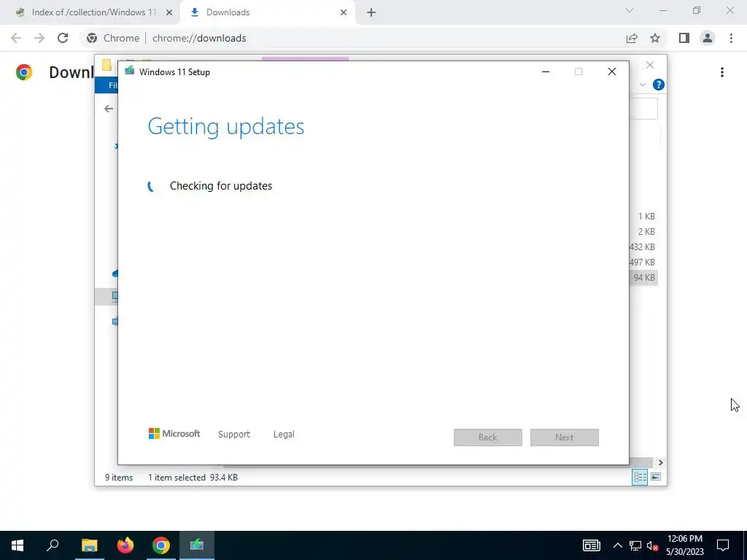Go back in File Explorer

click(x=109, y=109)
